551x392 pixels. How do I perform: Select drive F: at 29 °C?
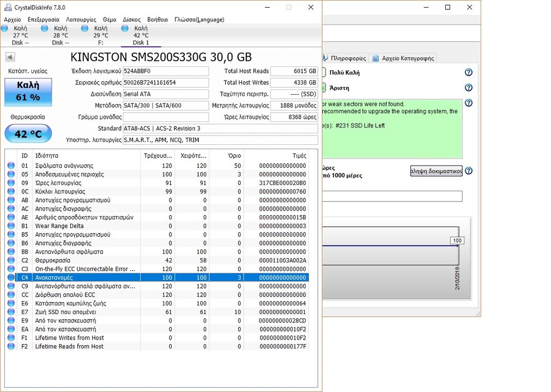(x=100, y=35)
